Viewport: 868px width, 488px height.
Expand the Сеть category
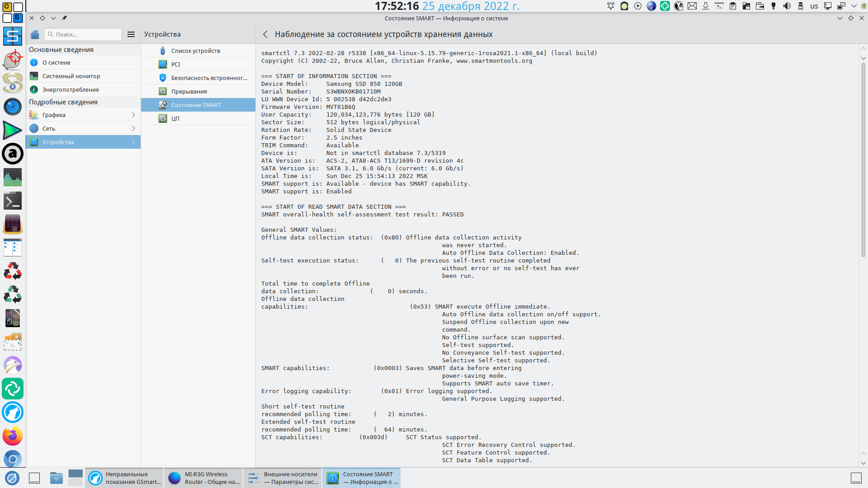[83, 129]
